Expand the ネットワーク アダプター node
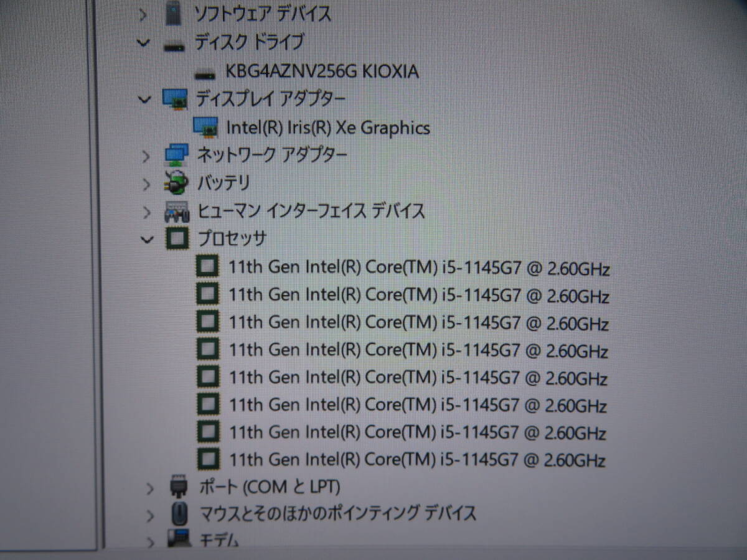Image resolution: width=747 pixels, height=560 pixels. [146, 156]
